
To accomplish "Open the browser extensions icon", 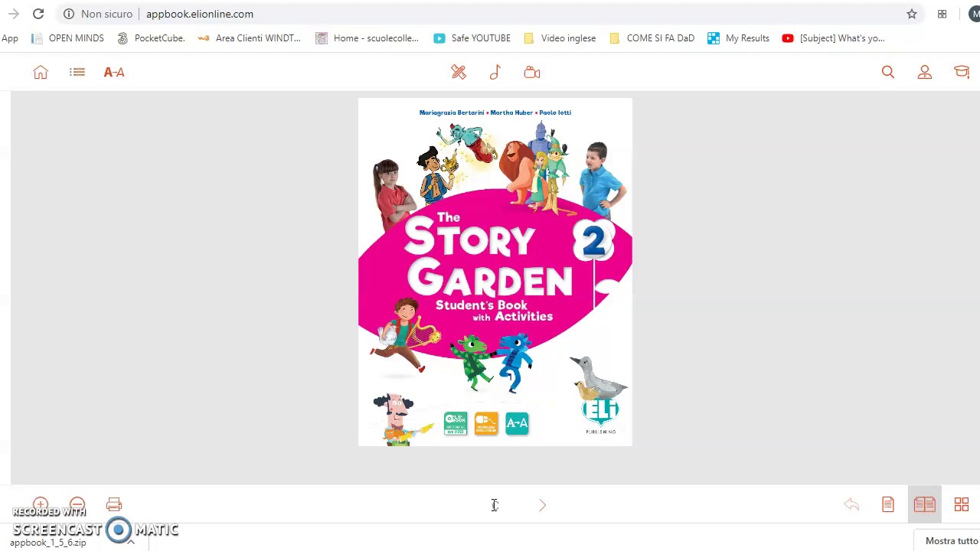I will 942,14.
